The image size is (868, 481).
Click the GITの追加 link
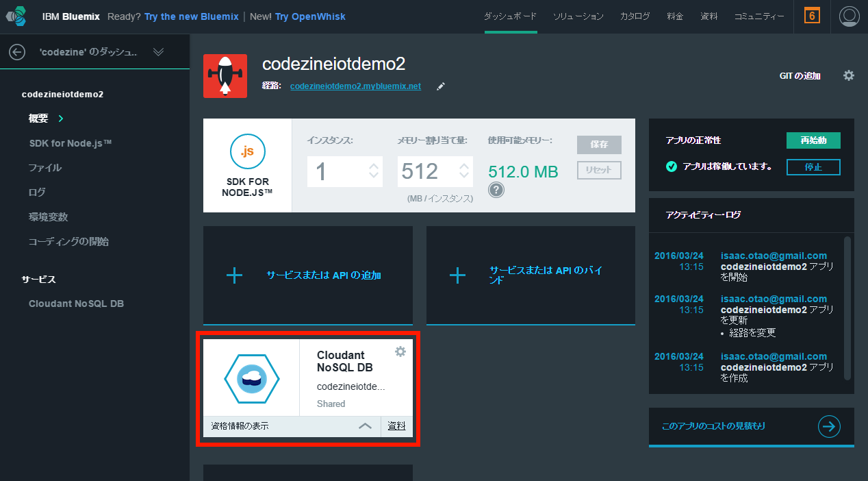click(800, 76)
